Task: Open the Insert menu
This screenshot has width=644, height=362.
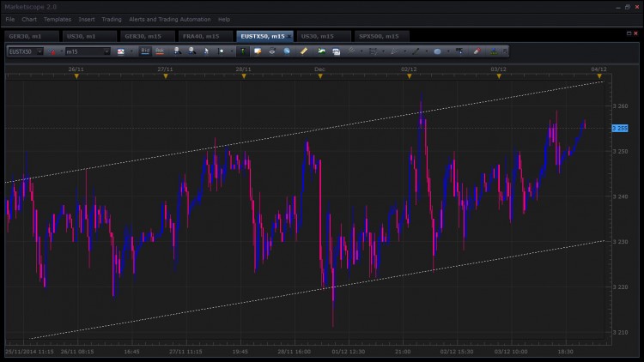Action: tap(87, 19)
